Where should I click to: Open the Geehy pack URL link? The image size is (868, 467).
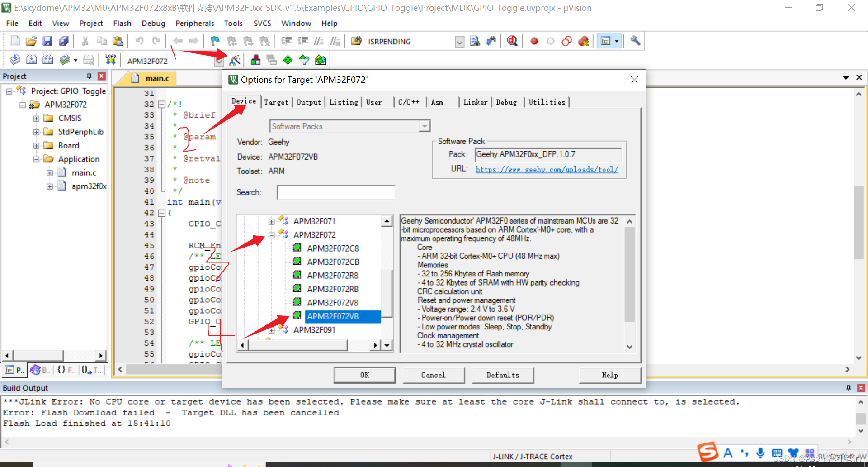tap(547, 169)
